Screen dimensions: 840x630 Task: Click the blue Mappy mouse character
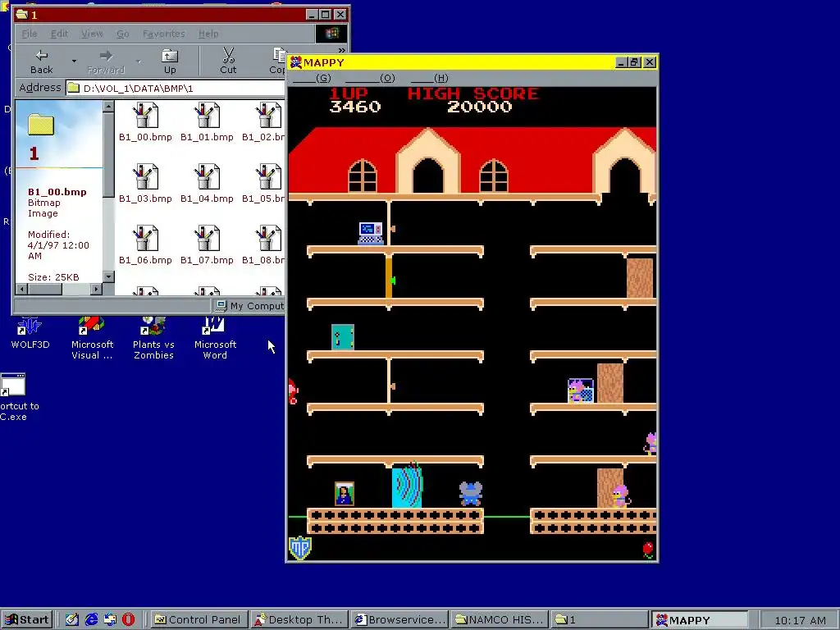pyautogui.click(x=471, y=494)
